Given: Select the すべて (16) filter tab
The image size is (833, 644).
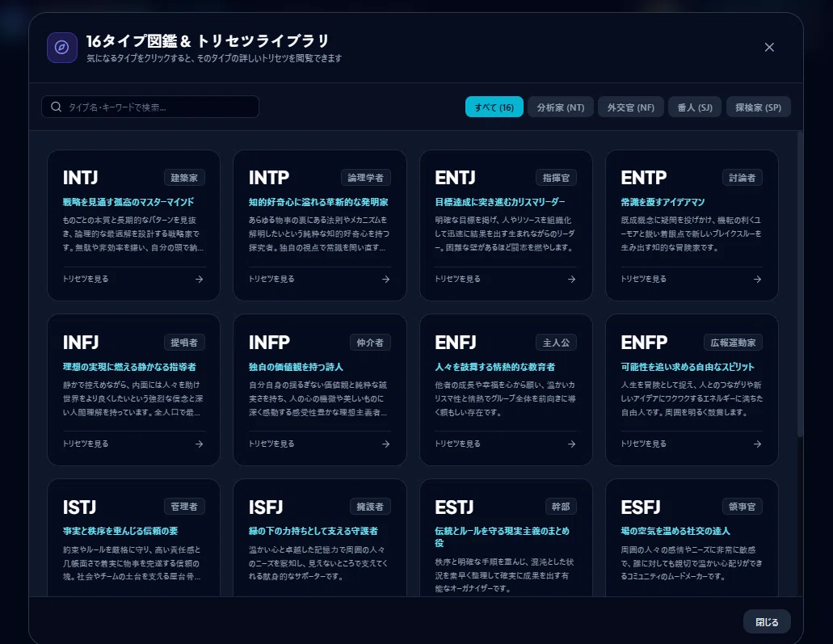Looking at the screenshot, I should (494, 107).
